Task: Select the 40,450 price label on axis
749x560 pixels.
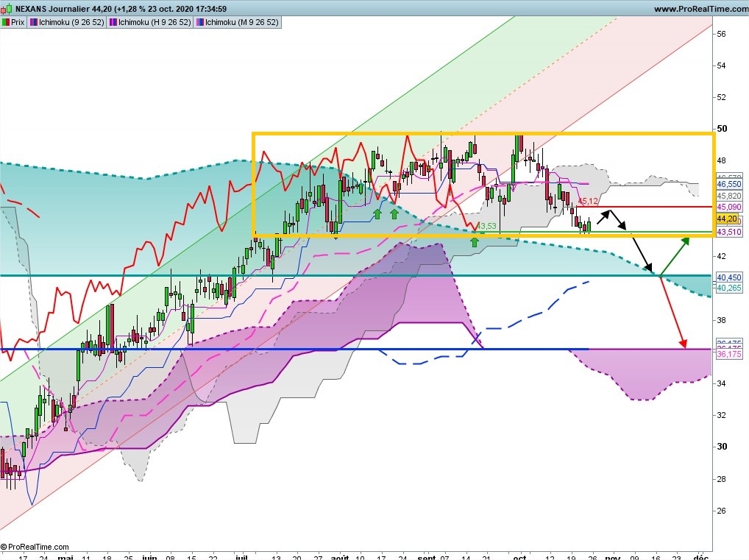Action: point(729,277)
